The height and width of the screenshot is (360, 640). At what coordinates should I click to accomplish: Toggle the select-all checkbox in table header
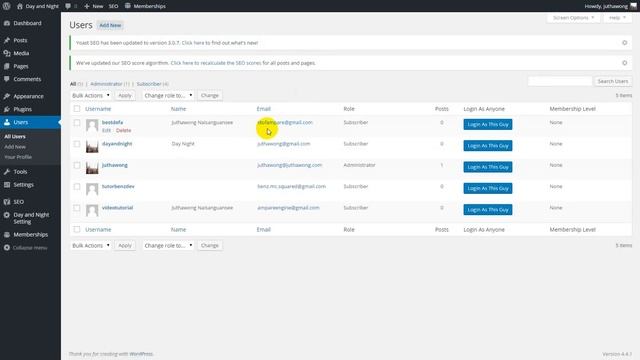pyautogui.click(x=77, y=109)
